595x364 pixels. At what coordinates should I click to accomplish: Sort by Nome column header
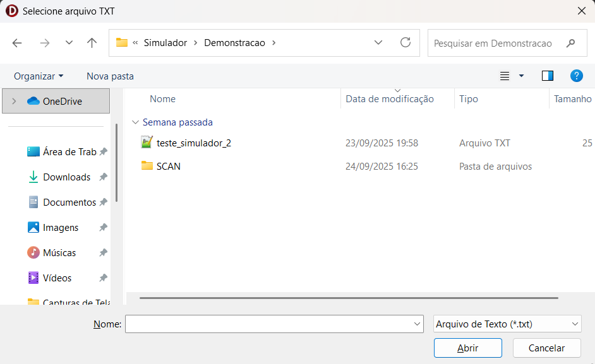(x=162, y=99)
